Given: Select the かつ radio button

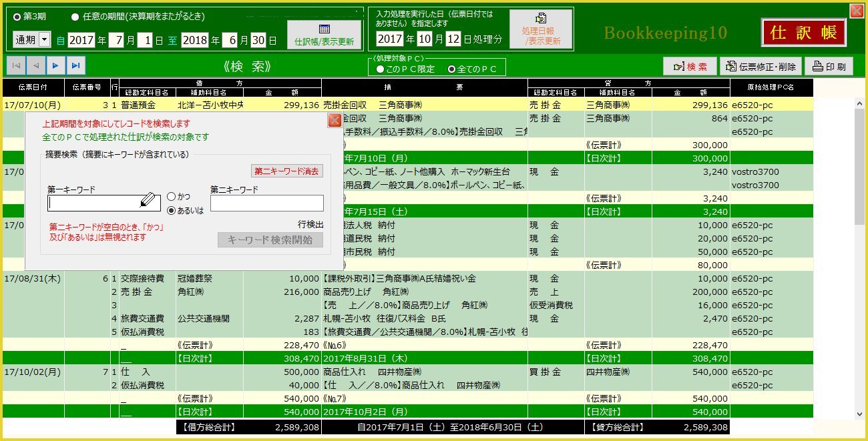Looking at the screenshot, I should coord(172,197).
